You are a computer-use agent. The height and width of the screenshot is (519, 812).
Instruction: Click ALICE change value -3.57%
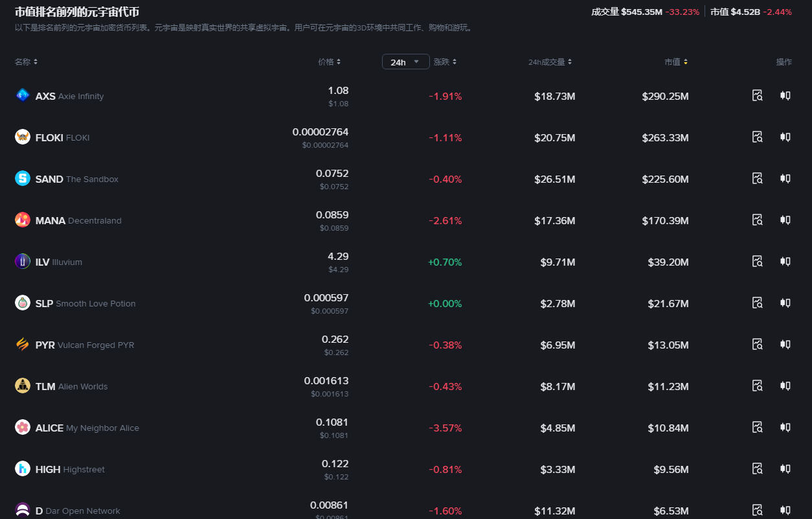(x=445, y=428)
